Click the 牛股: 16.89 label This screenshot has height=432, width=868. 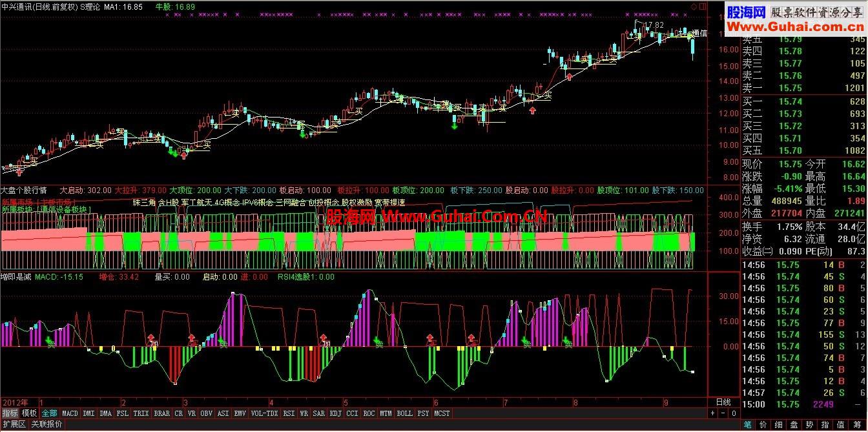[176, 6]
